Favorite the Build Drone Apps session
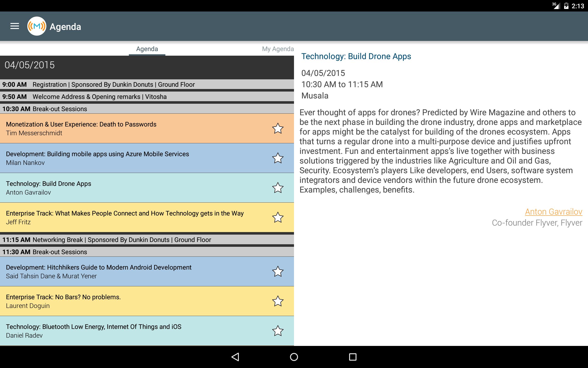The height and width of the screenshot is (368, 588). pyautogui.click(x=278, y=188)
